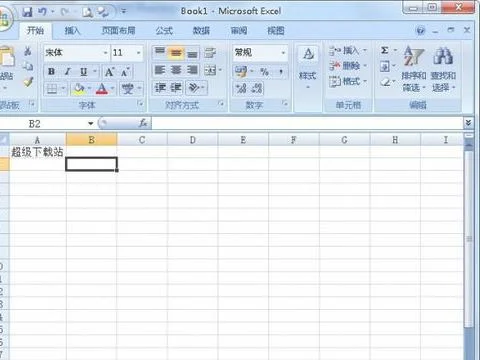Expand number format 常规 dropdown
Viewport: 480px width, 360px height.
click(283, 52)
